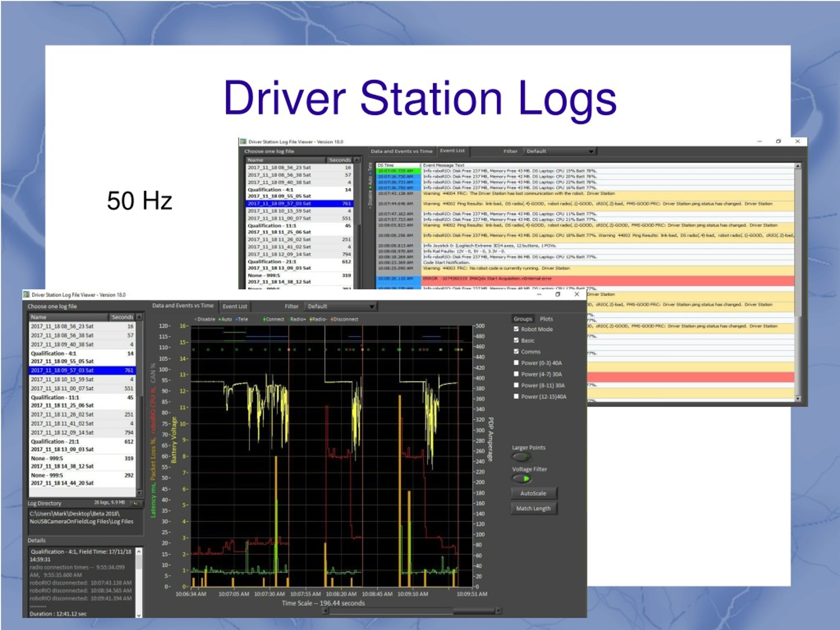The image size is (840, 630).
Task: Click the time scale scrollbar left arrow
Action: click(325, 611)
